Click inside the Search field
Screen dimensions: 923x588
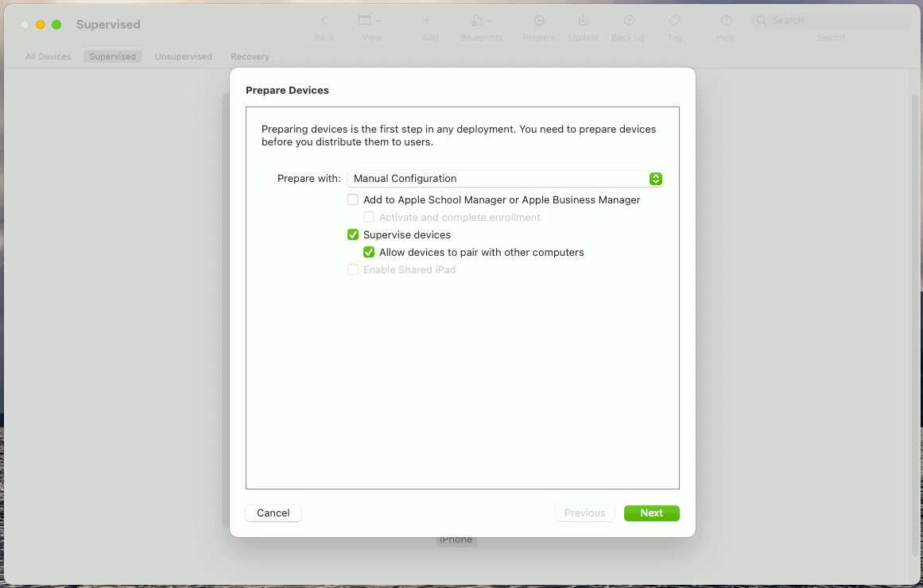pyautogui.click(x=831, y=20)
